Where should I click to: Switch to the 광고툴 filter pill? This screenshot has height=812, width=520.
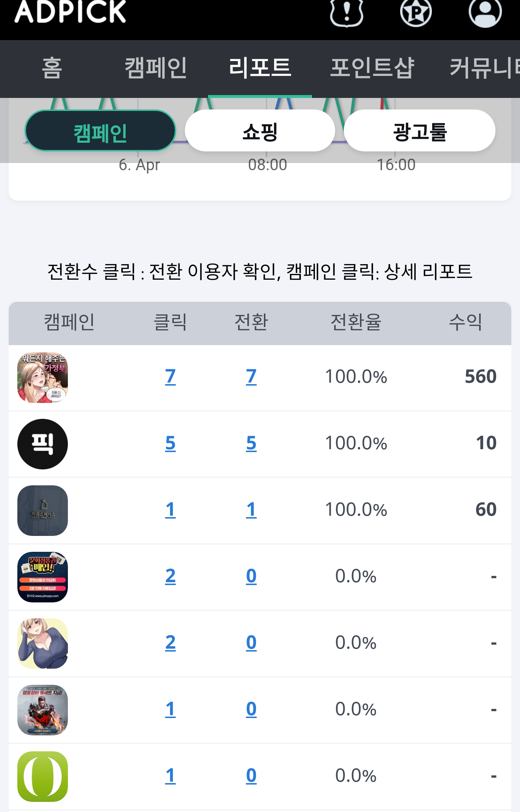[420, 131]
